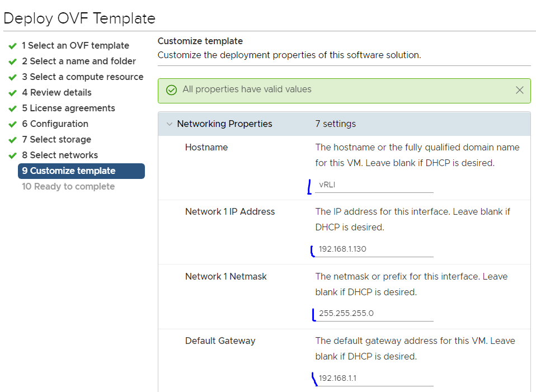Image resolution: width=536 pixels, height=392 pixels.
Task: Click checkmark next to Select networks
Action: click(x=13, y=155)
